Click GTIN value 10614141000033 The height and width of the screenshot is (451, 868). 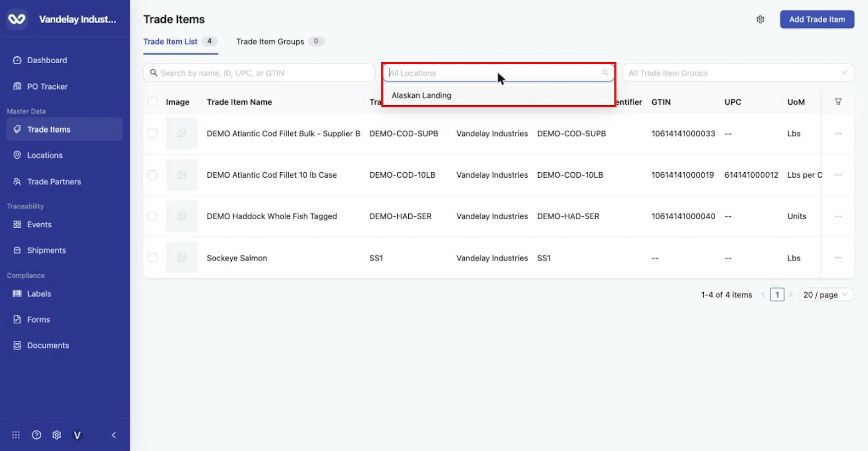pos(683,133)
